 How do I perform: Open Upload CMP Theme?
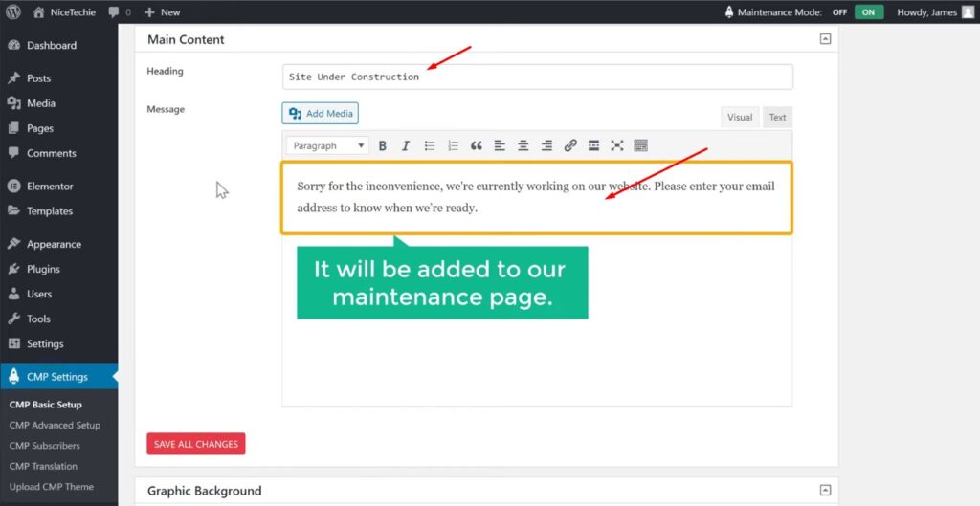(x=52, y=487)
